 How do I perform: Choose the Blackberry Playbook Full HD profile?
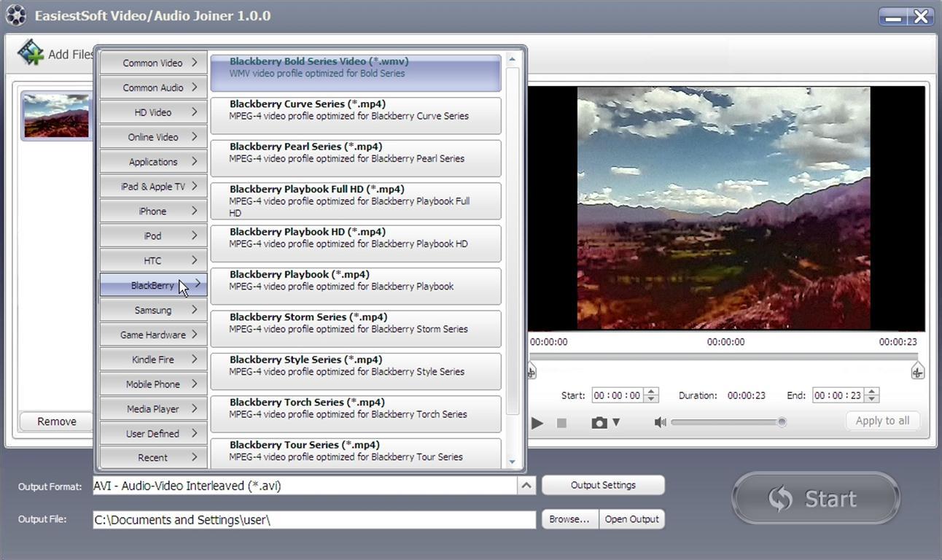(x=355, y=201)
